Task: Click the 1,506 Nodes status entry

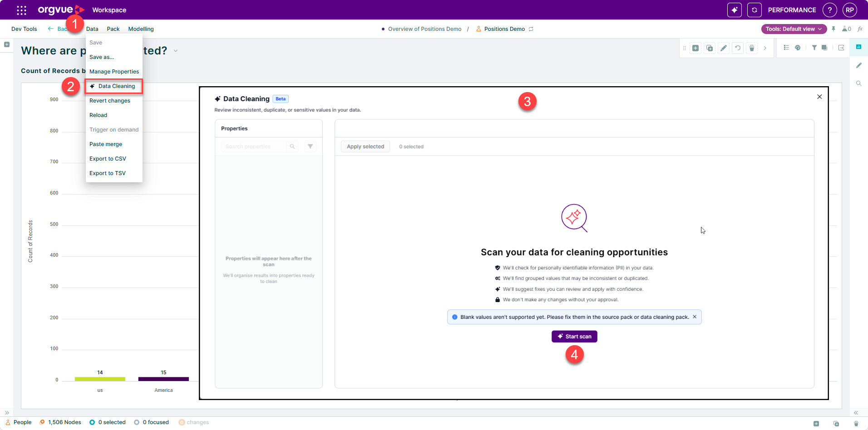Action: coord(60,422)
